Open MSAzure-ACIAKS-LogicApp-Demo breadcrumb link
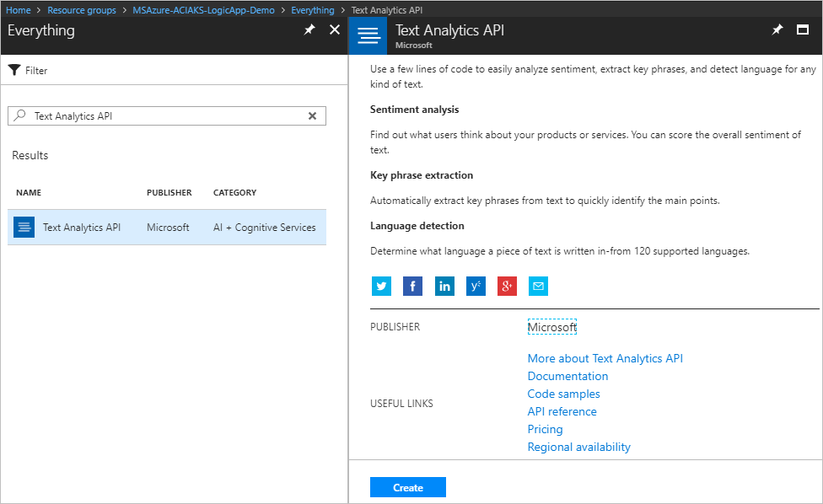823x504 pixels. pos(204,10)
